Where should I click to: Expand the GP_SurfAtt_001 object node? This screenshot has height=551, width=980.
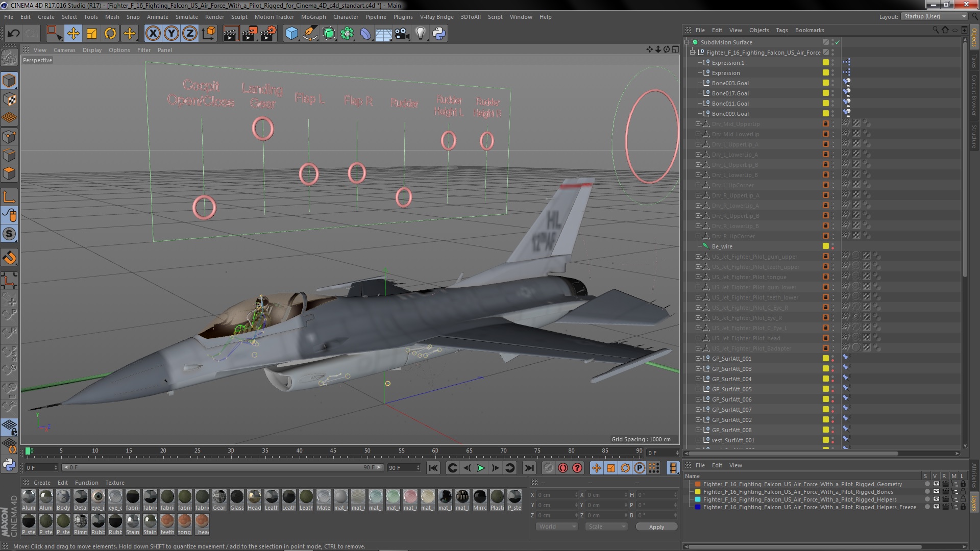(698, 359)
